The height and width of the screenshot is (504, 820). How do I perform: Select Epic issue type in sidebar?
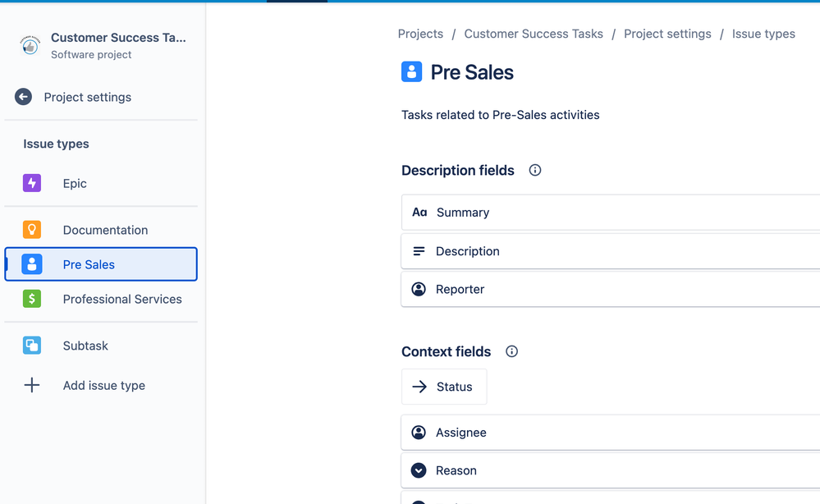(x=101, y=183)
